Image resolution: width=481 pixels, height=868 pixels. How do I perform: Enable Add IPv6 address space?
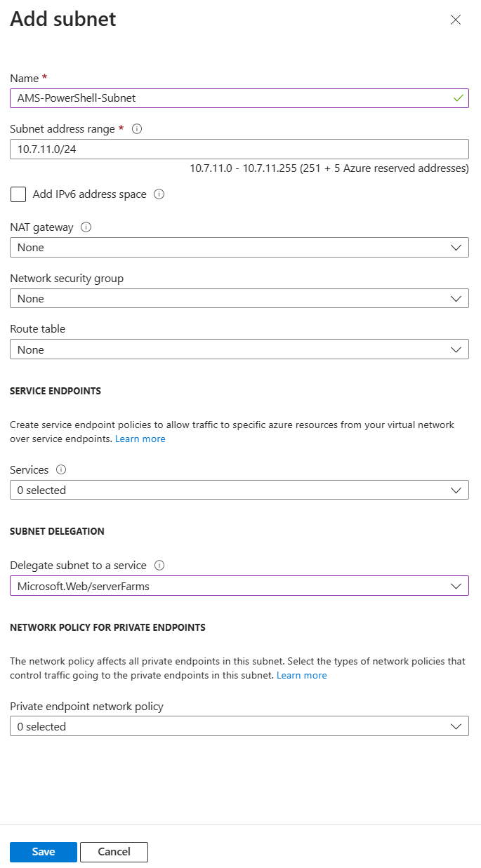[x=17, y=194]
